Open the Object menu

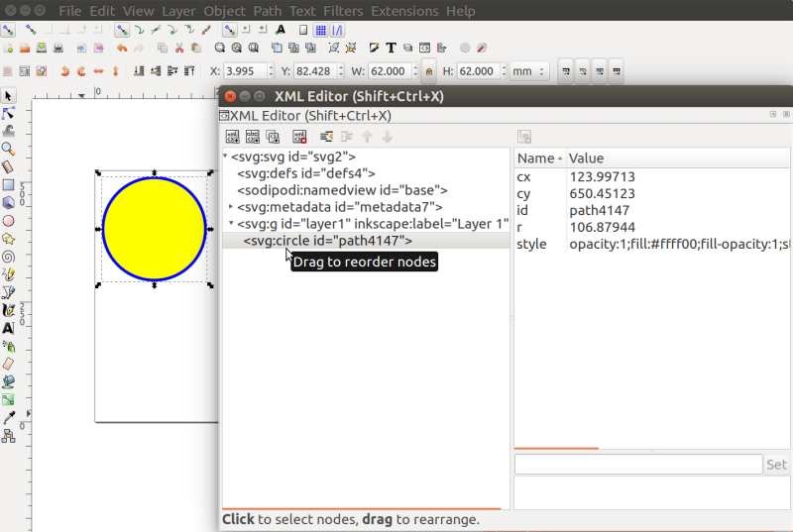(225, 11)
